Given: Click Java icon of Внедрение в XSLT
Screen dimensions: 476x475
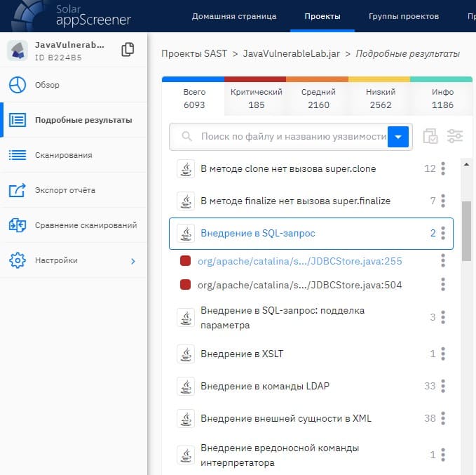Looking at the screenshot, I should [186, 354].
